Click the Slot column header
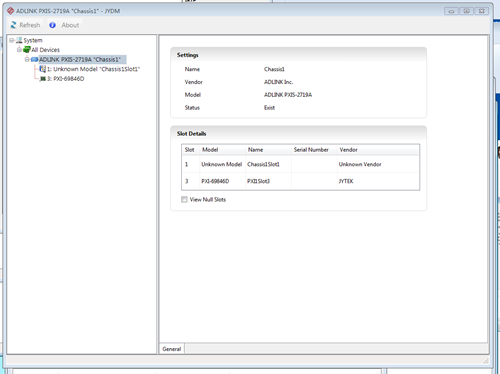This screenshot has height=374, width=500. [x=190, y=150]
